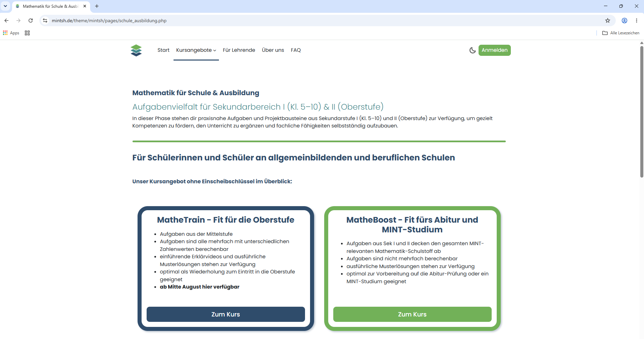
Task: Click Zum Kurs for MatheTrain
Action: click(x=226, y=314)
